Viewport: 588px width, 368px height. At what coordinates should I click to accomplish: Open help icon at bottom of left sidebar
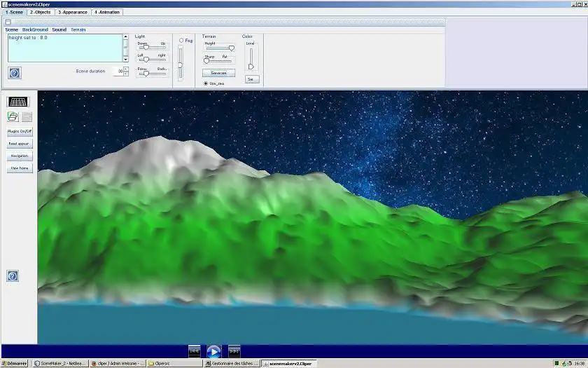(x=13, y=276)
